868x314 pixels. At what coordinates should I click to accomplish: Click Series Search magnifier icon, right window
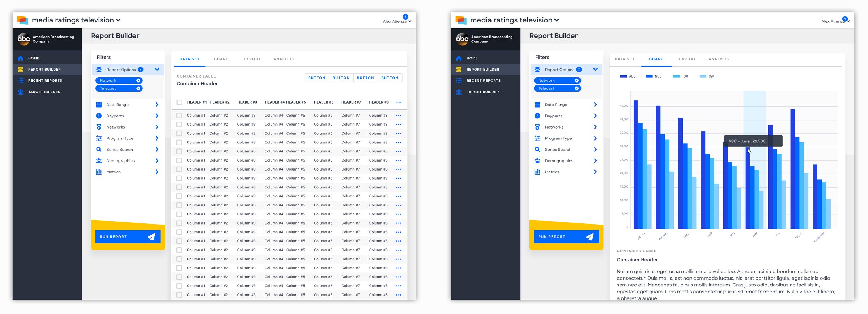(x=537, y=150)
